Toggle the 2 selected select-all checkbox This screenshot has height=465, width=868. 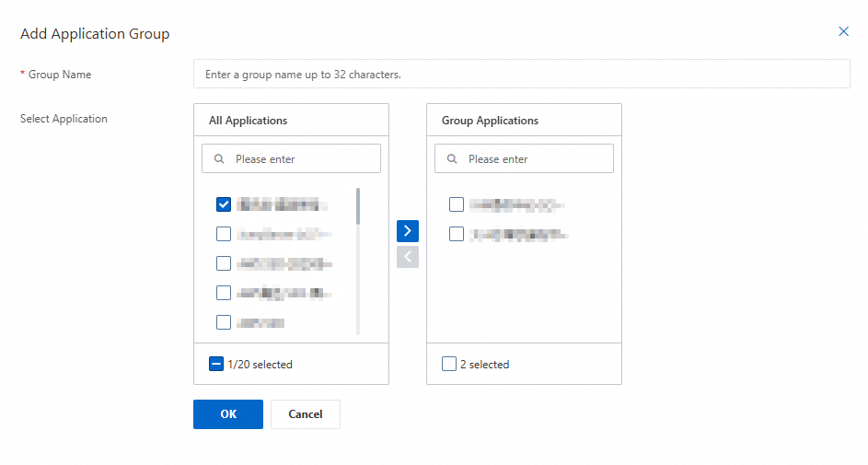point(449,364)
